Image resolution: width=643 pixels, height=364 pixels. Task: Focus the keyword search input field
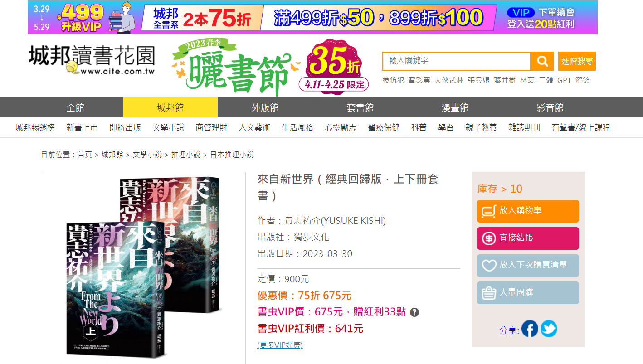pyautogui.click(x=457, y=61)
